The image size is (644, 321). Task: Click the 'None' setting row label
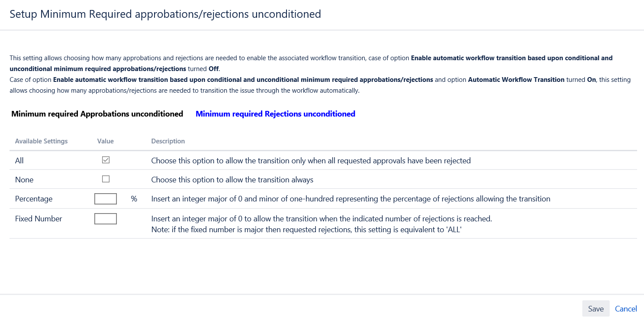coord(24,180)
